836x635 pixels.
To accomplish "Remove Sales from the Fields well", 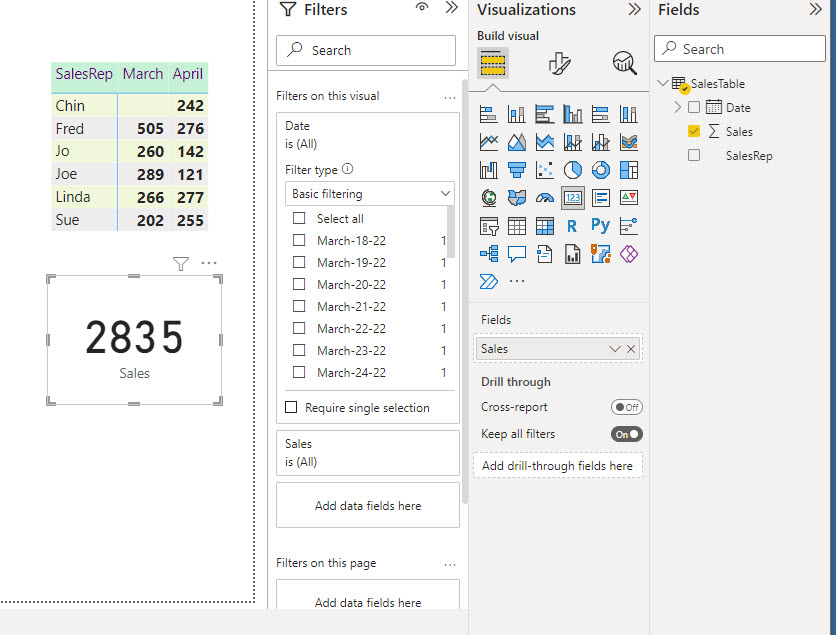I will pyautogui.click(x=631, y=349).
